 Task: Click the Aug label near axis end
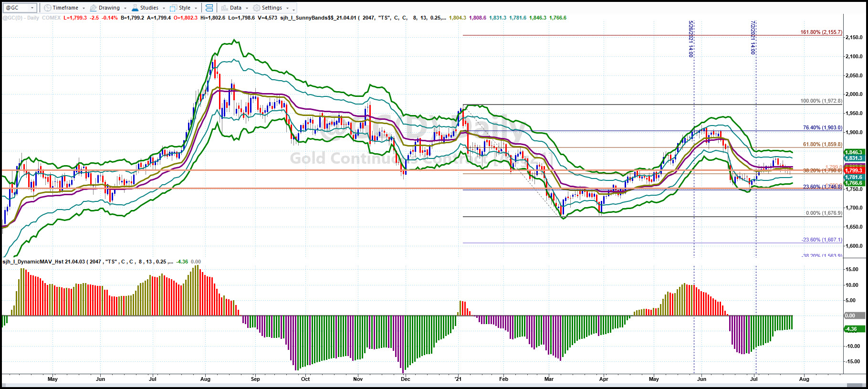click(804, 379)
